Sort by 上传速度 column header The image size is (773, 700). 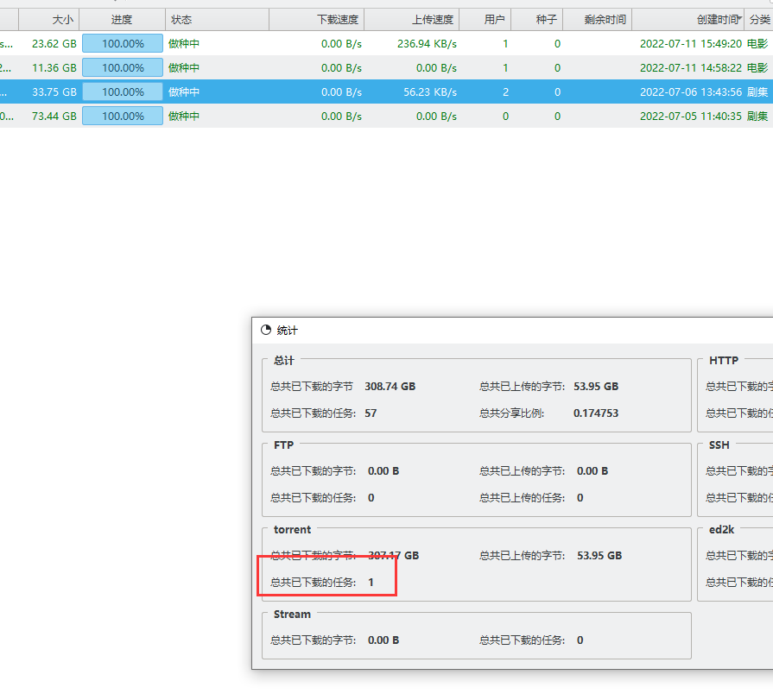[412, 20]
